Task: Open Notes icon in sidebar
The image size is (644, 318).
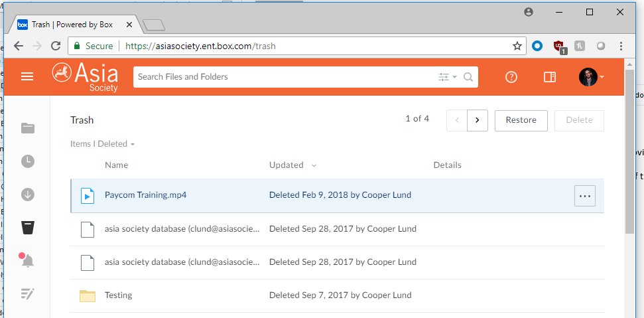Action: pos(28,293)
